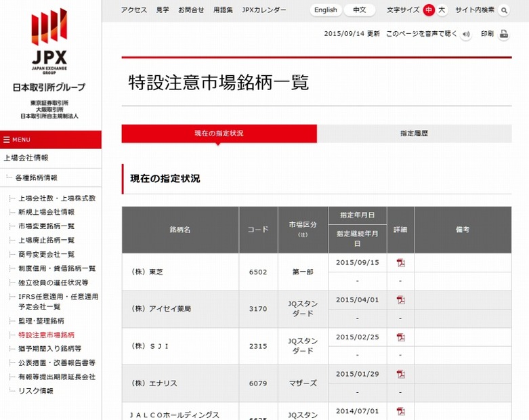The height and width of the screenshot is (420, 529).
Task: Open the PDF detail for アイセイ薬局
Action: [x=400, y=300]
